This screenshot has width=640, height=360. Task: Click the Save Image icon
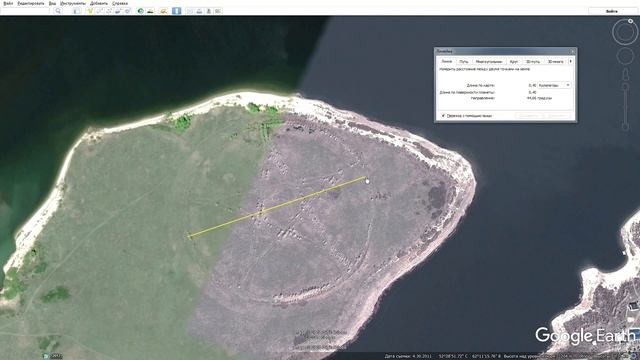tap(209, 11)
